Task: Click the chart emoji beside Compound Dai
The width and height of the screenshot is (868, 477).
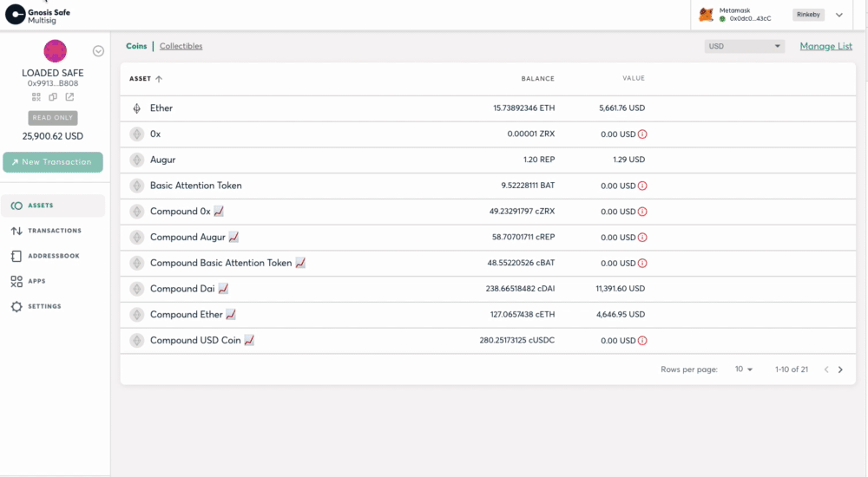Action: click(x=223, y=288)
